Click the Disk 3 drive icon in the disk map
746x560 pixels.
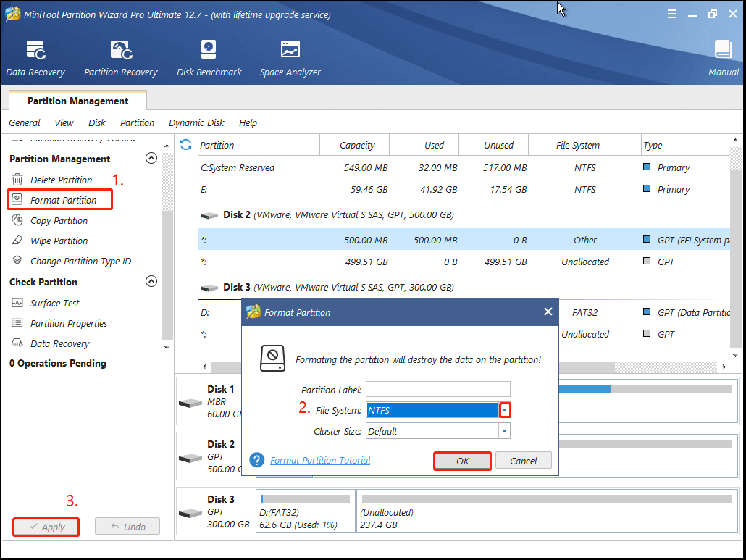click(190, 514)
